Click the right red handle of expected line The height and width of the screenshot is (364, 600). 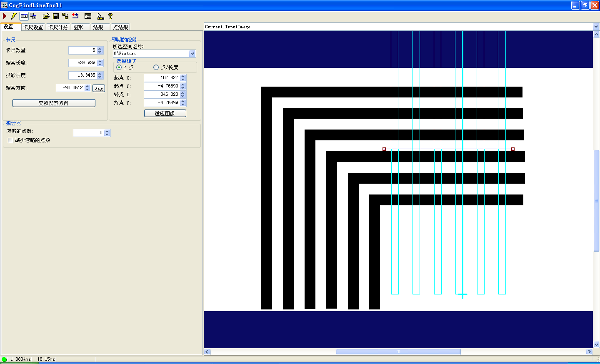[x=513, y=149]
